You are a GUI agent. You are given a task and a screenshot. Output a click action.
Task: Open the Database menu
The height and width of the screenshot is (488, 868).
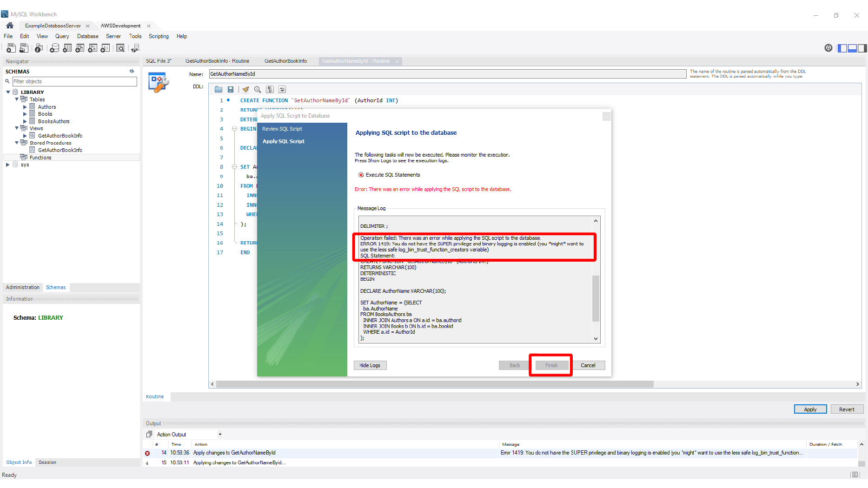(87, 36)
